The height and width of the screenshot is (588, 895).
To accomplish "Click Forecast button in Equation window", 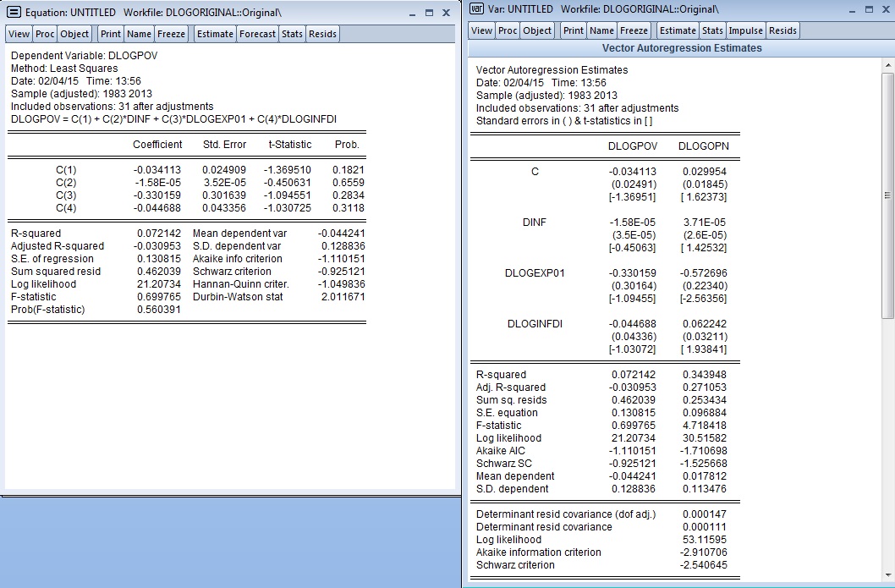I will pos(257,34).
